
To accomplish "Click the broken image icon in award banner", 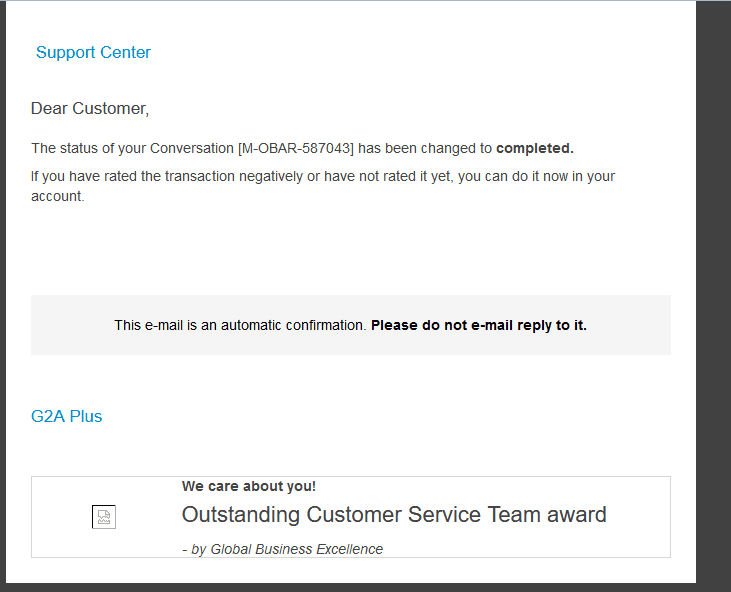I will coord(104,517).
